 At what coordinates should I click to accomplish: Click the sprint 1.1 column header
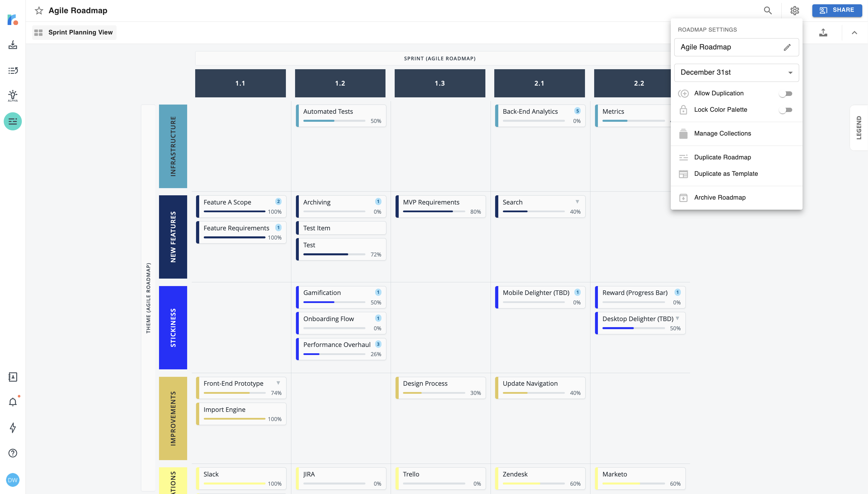[241, 83]
